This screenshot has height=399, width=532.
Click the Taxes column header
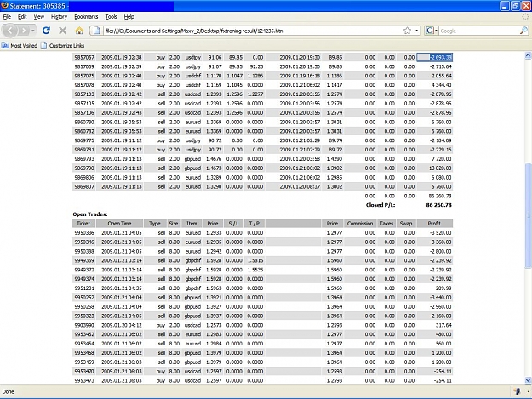[386, 224]
